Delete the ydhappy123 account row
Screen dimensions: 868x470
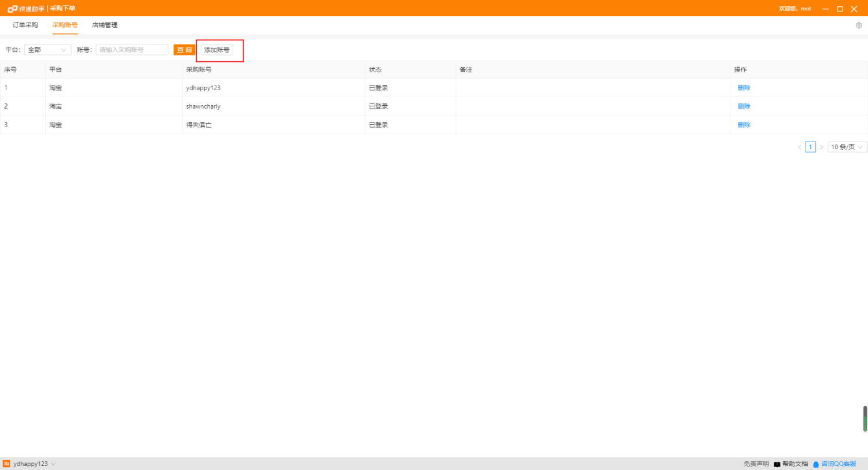click(x=744, y=88)
